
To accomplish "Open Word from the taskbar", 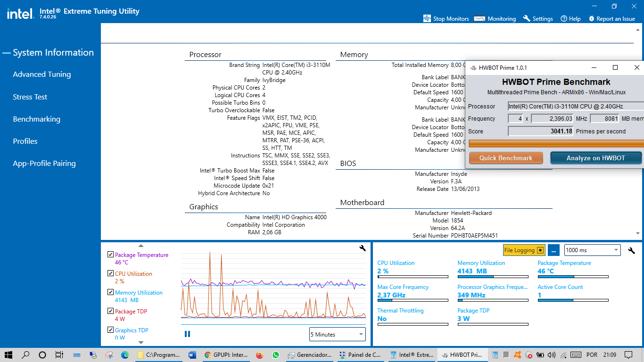I will tap(192, 355).
